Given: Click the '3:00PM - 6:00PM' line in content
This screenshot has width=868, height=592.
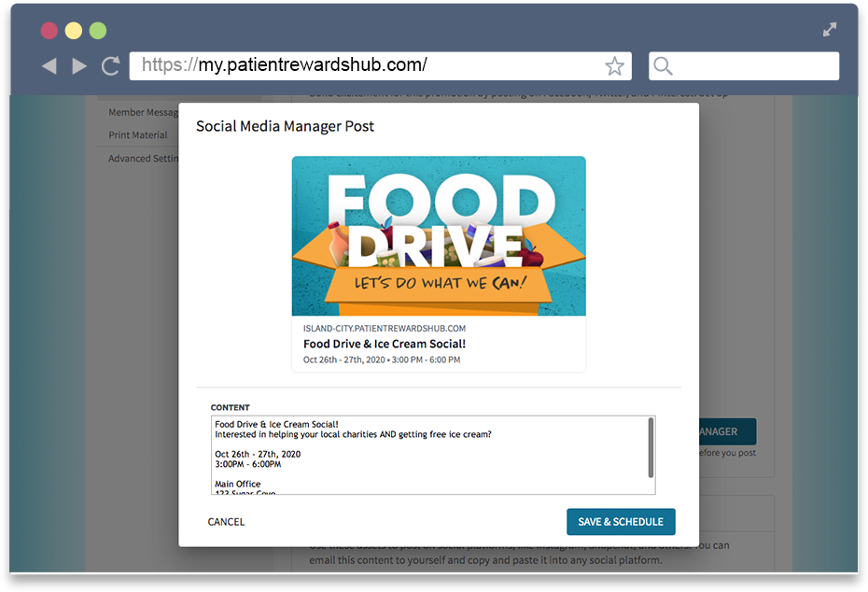Looking at the screenshot, I should 248,465.
